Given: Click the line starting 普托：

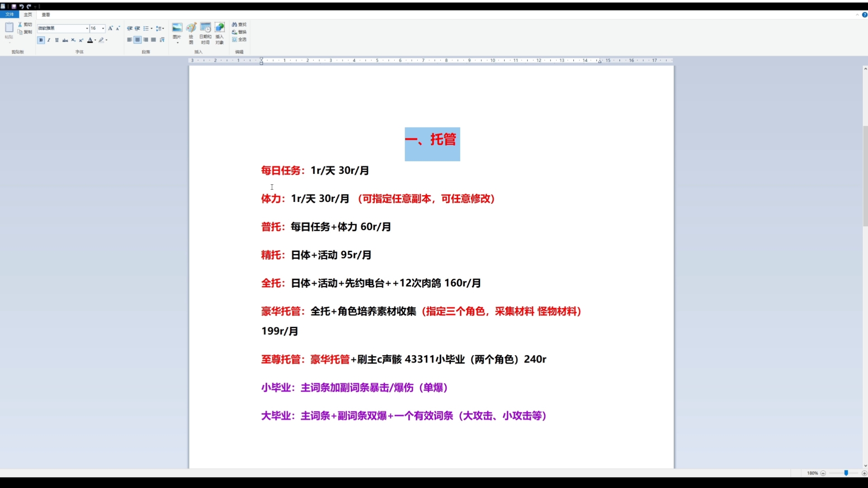Looking at the screenshot, I should [326, 227].
